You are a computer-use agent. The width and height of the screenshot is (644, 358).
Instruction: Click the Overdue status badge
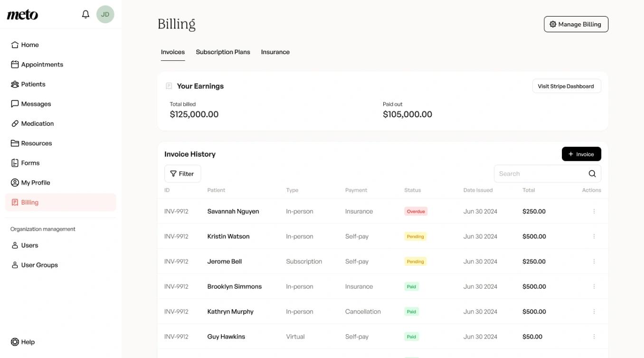(x=416, y=211)
